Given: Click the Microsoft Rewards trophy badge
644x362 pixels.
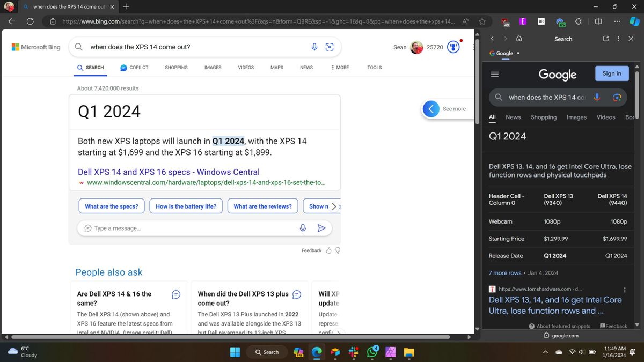Looking at the screenshot, I should click(x=453, y=46).
